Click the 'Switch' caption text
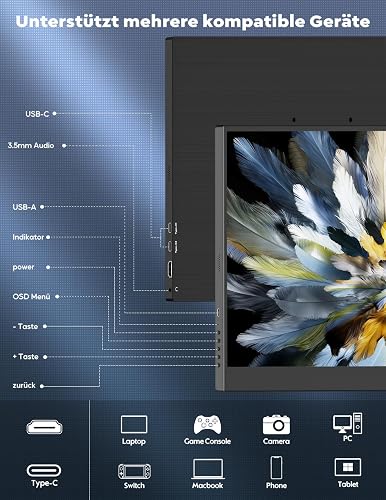This screenshot has width=386, height=500. pyautogui.click(x=134, y=485)
